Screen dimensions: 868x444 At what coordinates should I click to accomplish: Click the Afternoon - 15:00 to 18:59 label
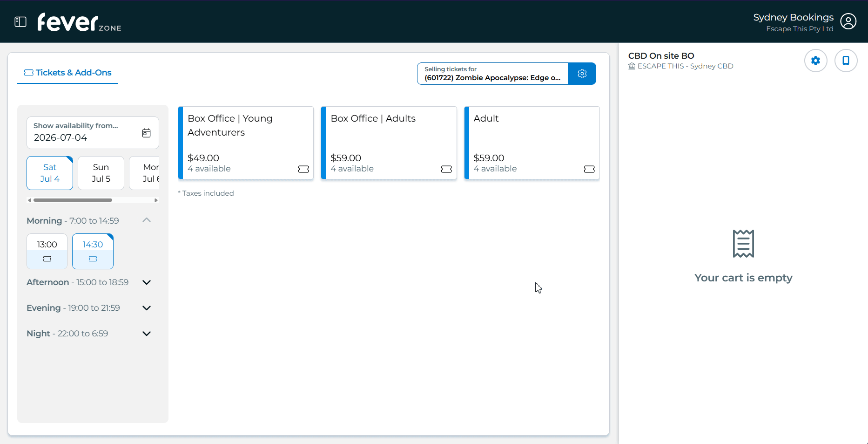tap(77, 282)
